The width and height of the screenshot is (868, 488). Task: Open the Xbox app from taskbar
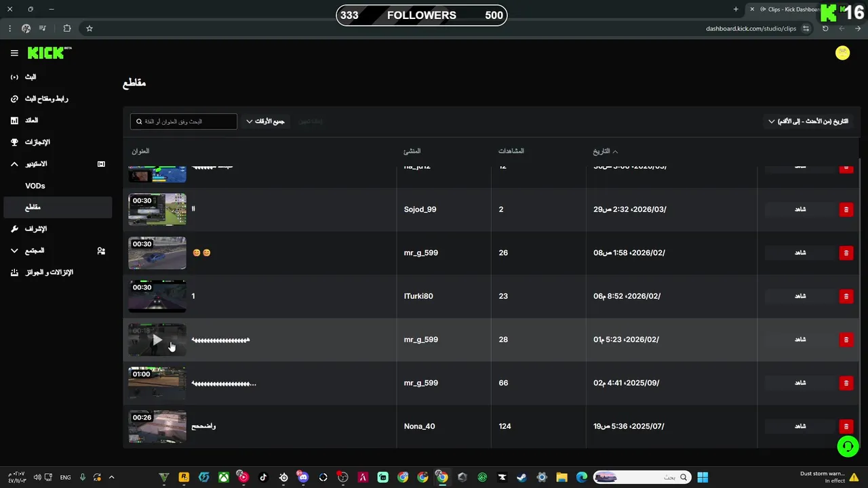[x=223, y=477]
